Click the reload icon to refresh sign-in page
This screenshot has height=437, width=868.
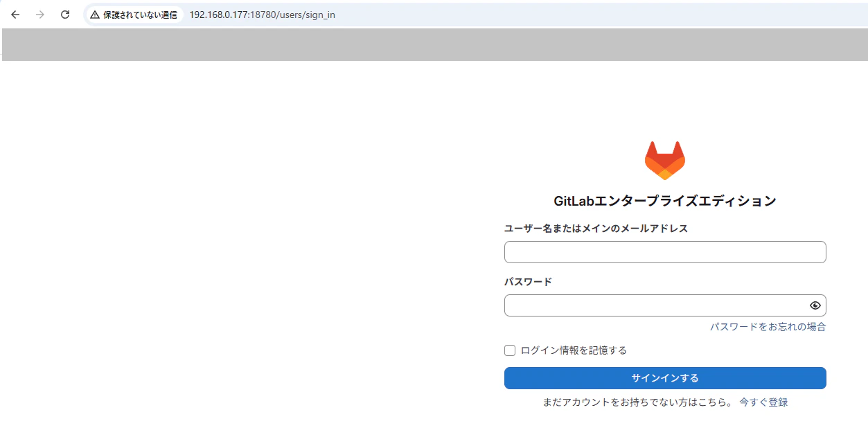pyautogui.click(x=64, y=14)
